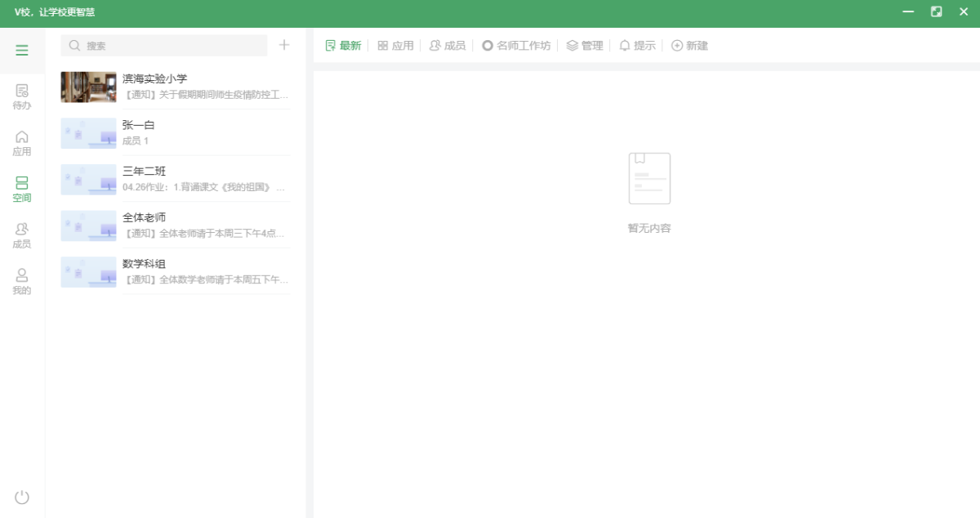Switch to the 最新 tab

click(343, 46)
